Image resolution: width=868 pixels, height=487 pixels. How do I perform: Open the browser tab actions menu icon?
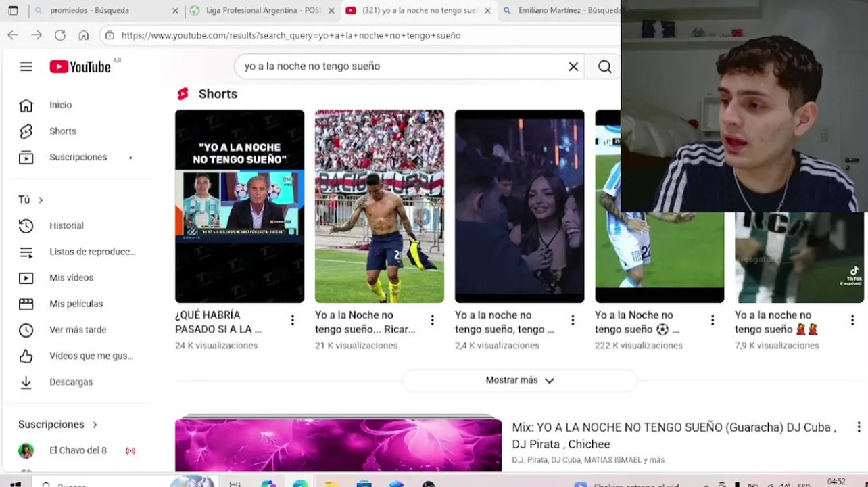(13, 11)
